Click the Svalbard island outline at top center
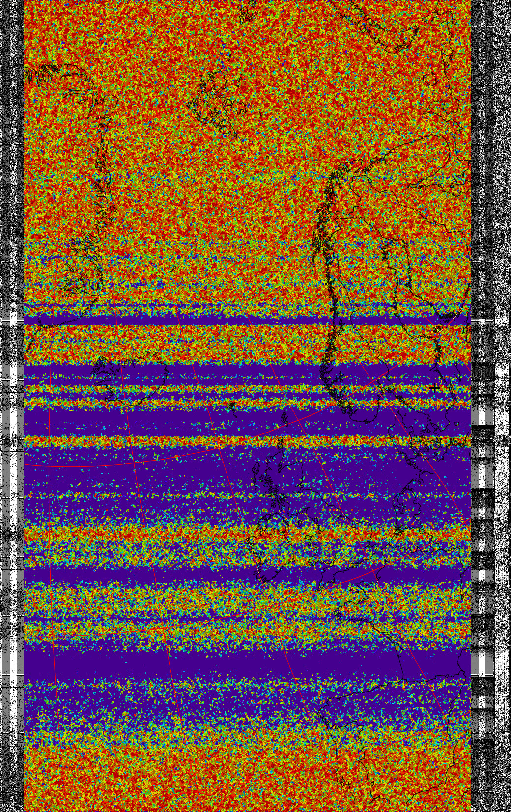 (217, 101)
